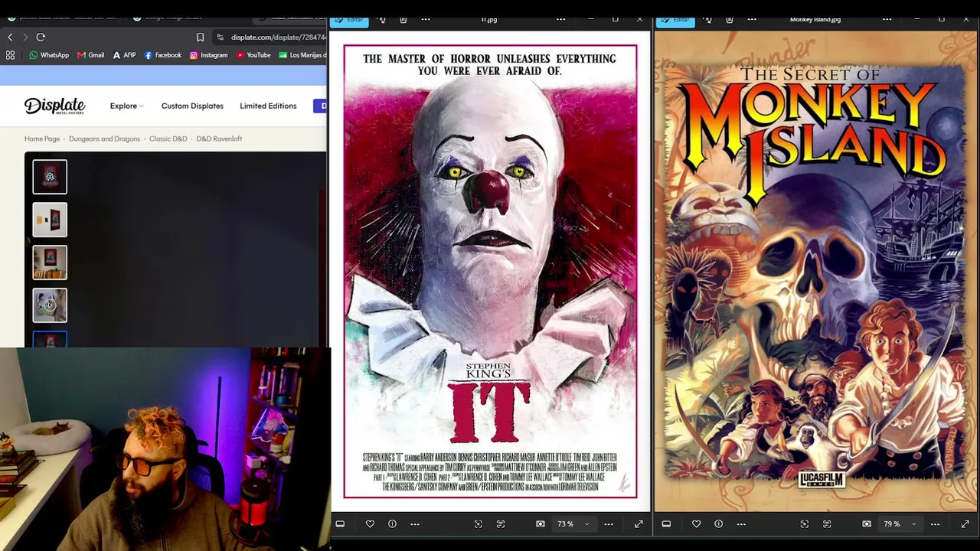Click the Displate logo
The image size is (980, 551).
click(54, 106)
